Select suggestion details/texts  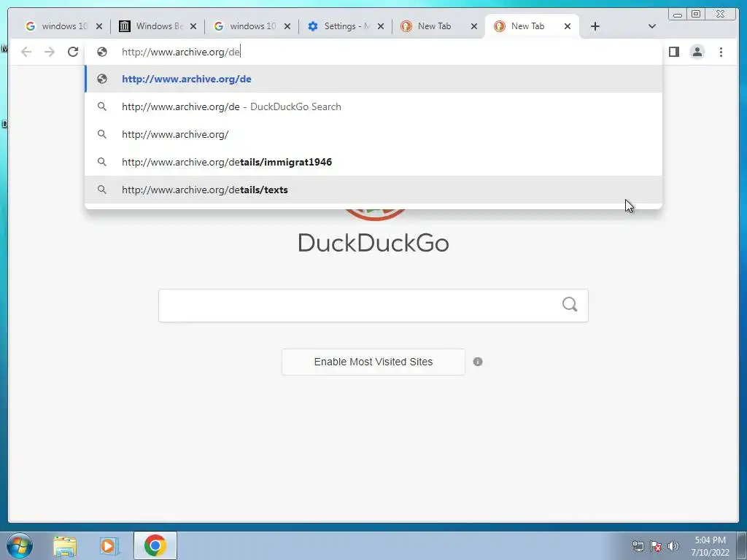click(373, 190)
